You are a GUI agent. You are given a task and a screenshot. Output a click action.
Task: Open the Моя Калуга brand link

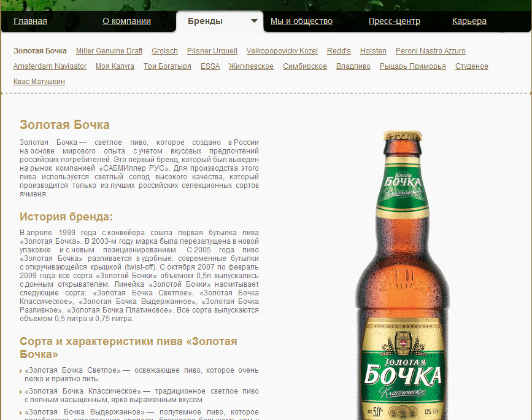coord(115,66)
